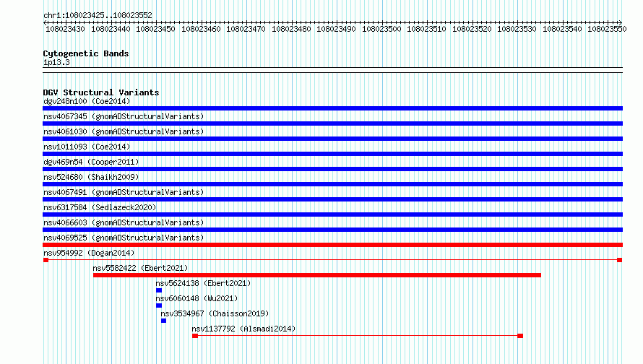Select the small blue block under nsv5624138
This screenshot has height=364, width=643.
[x=159, y=290]
